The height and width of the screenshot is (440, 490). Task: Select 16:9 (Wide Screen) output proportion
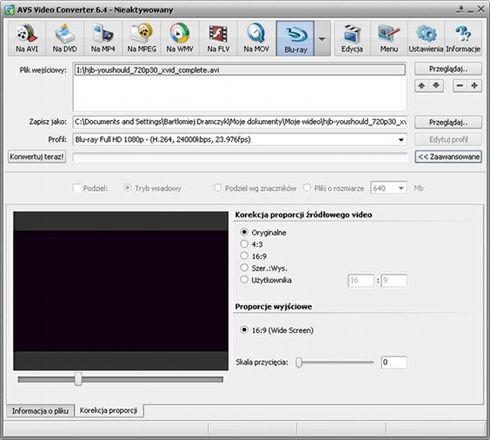[x=244, y=330]
